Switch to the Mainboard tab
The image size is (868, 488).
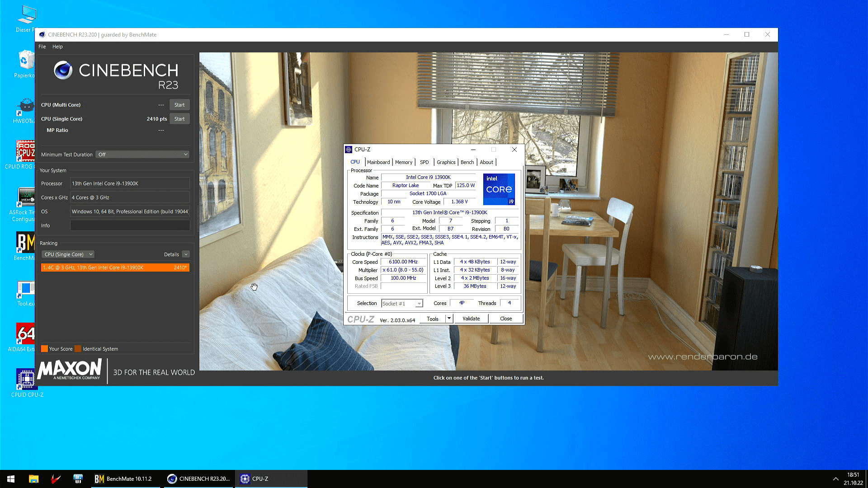coord(378,162)
